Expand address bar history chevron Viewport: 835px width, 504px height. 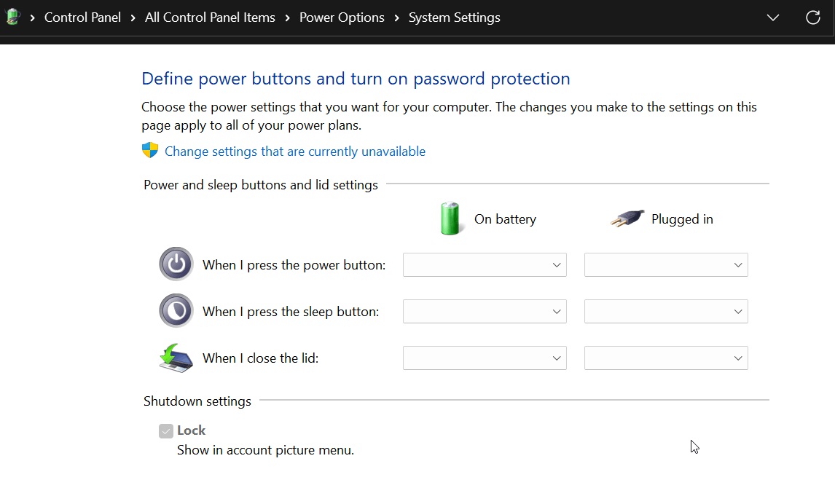coord(773,17)
